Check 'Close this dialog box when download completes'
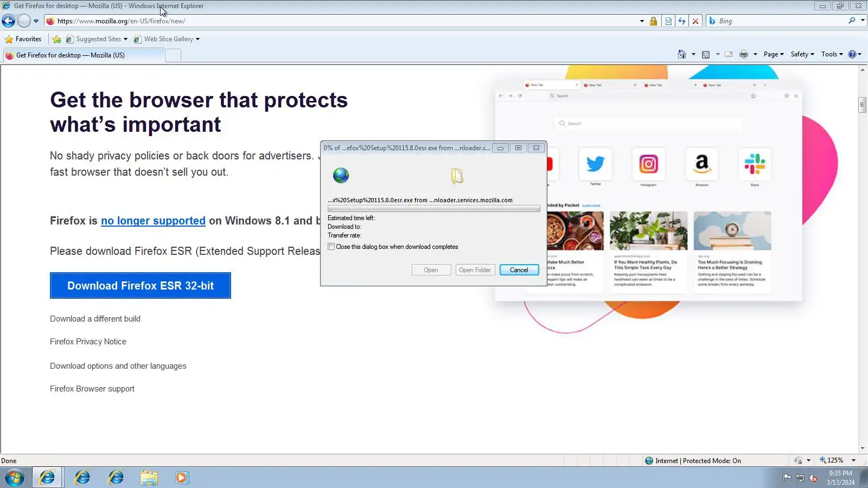Viewport: 868px width, 488px height. 331,247
